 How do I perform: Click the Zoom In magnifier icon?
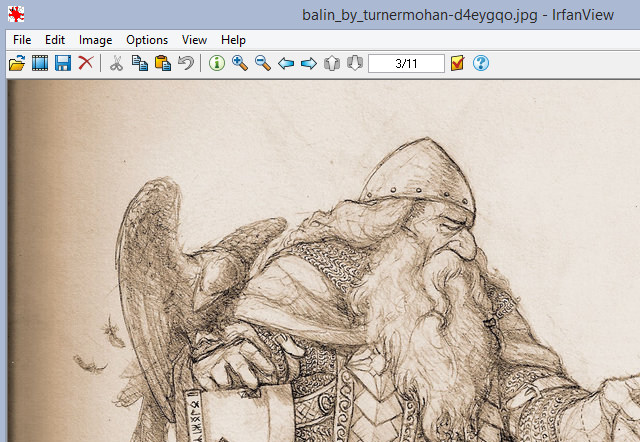coord(240,63)
